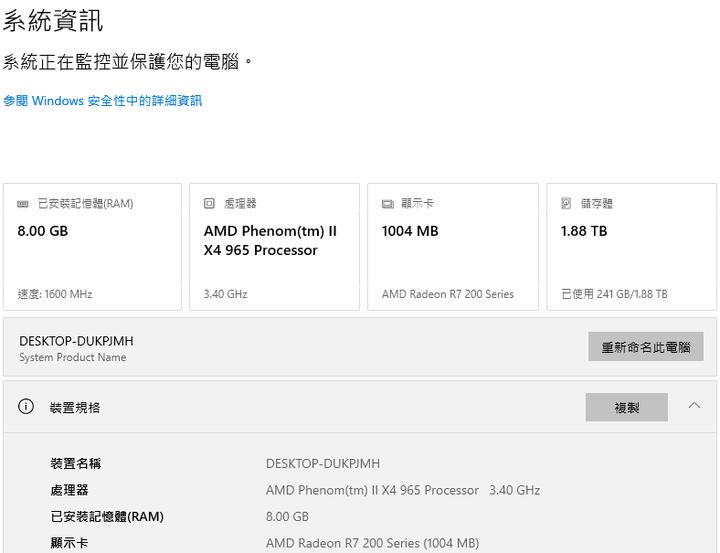Image resolution: width=720 pixels, height=553 pixels.
Task: Select the used 241 GB/1.88 TB text
Action: (x=614, y=294)
